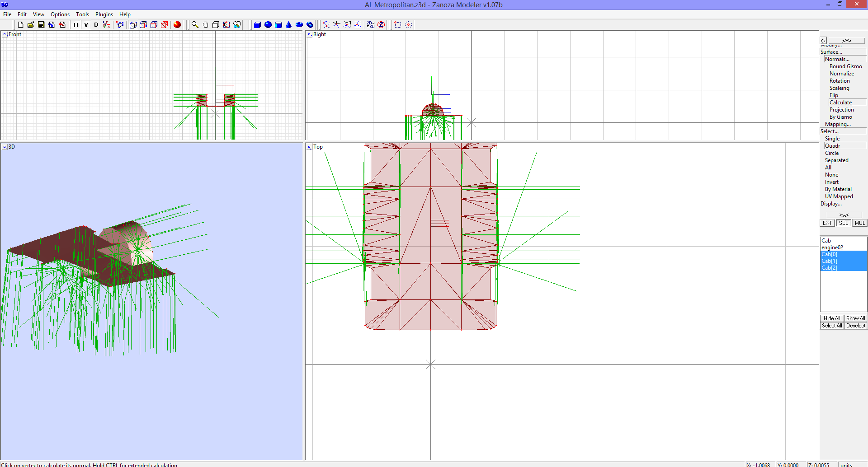Run the Flip normals command

[x=834, y=95]
